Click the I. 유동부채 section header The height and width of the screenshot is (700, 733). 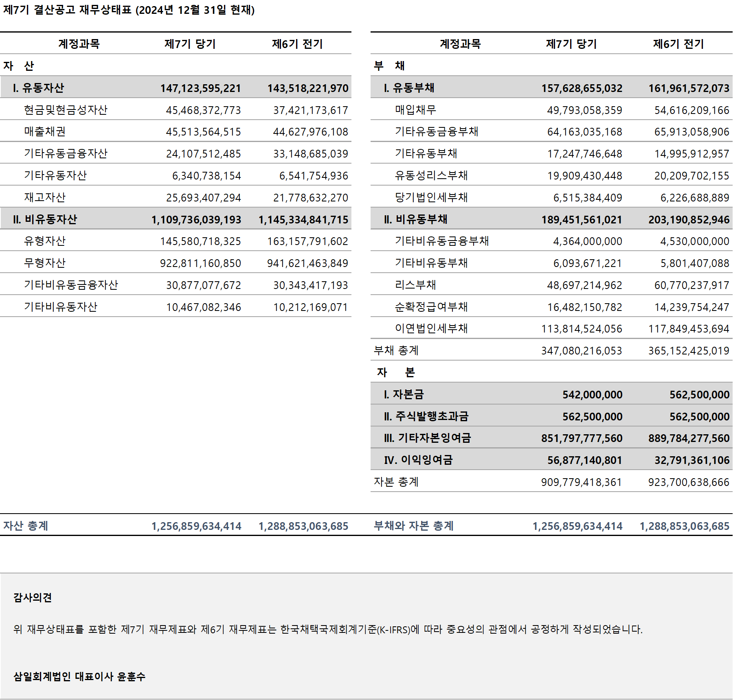[410, 88]
